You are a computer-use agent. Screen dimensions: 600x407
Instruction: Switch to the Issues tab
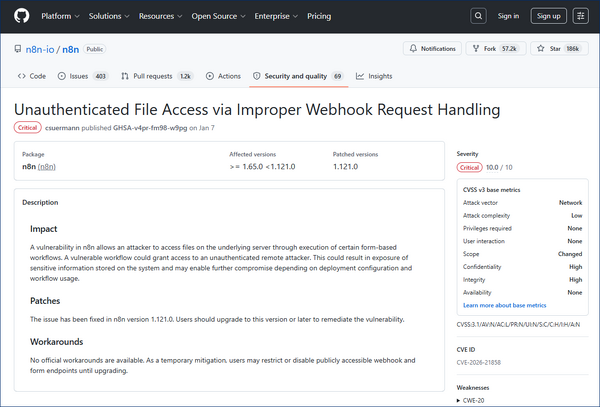click(83, 76)
